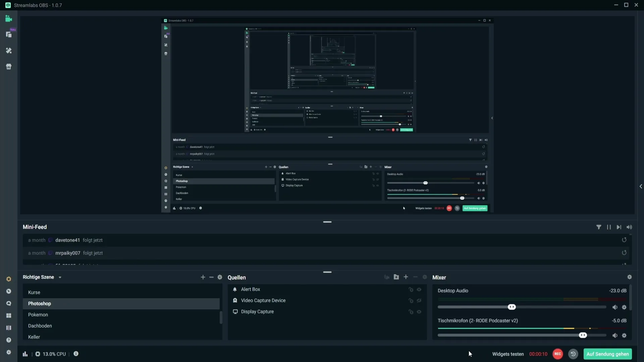Click the info icon in status bar
Screen dimensions: 644x362
pyautogui.click(x=76, y=354)
